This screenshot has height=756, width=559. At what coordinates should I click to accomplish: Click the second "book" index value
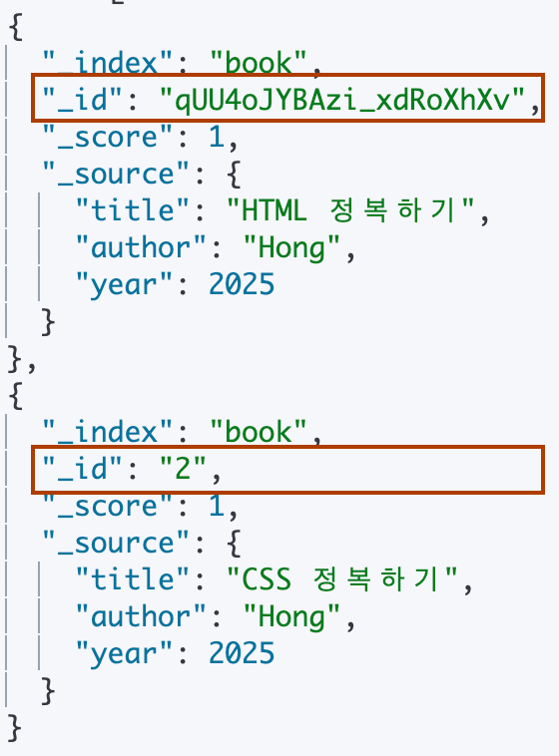259,432
